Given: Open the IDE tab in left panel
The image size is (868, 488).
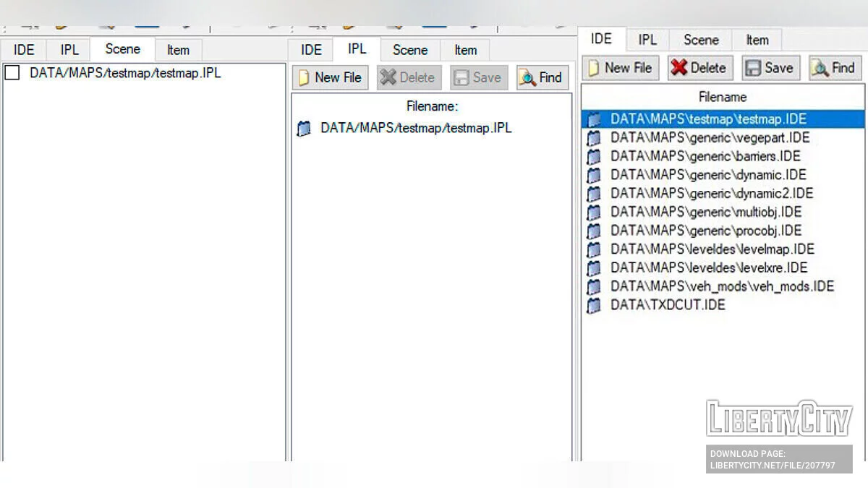Looking at the screenshot, I should click(x=24, y=50).
